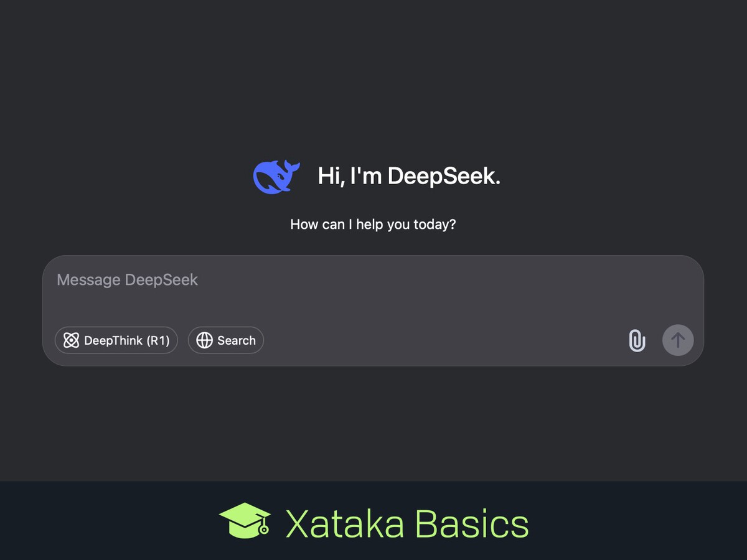Enable DeepThink (R1) reasoning mode
Viewport: 747px width, 560px height.
(x=116, y=340)
